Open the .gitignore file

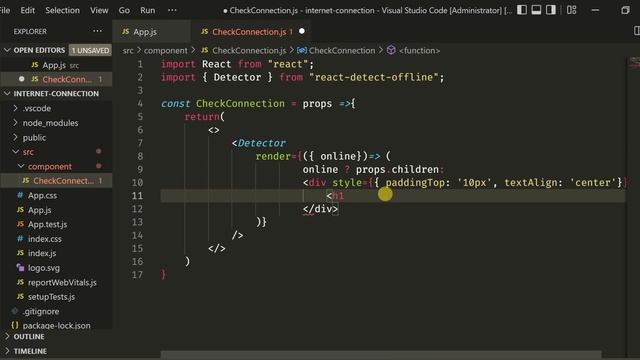point(41,311)
